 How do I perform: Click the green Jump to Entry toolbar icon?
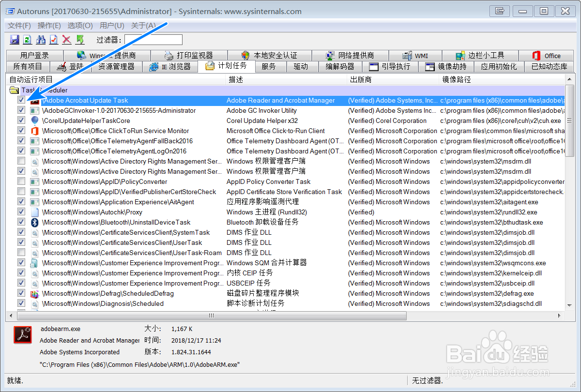[80, 40]
